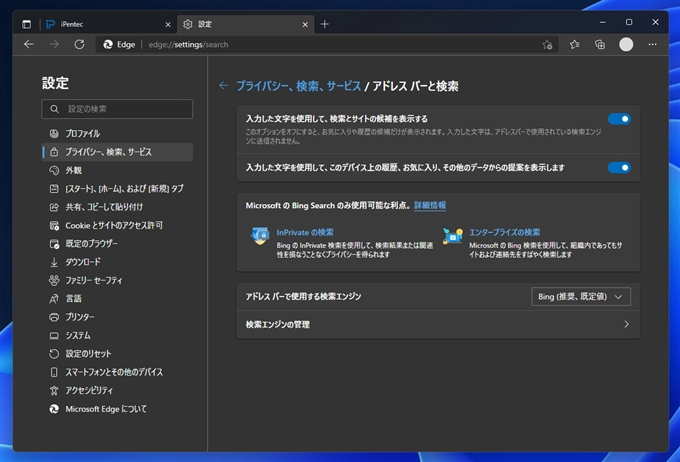Image resolution: width=680 pixels, height=462 pixels.
Task: Open 外観 appearance settings
Action: pyautogui.click(x=117, y=170)
